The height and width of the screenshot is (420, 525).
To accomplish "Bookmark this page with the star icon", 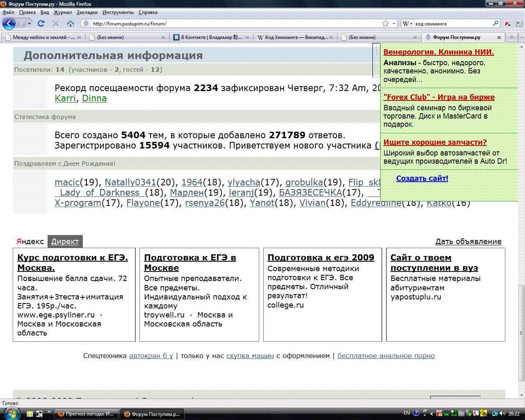I will click(x=385, y=23).
